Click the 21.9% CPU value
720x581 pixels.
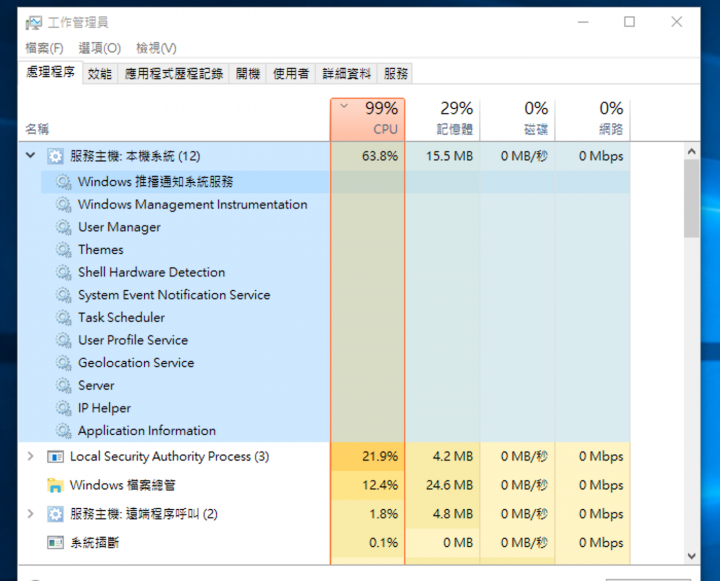click(380, 457)
